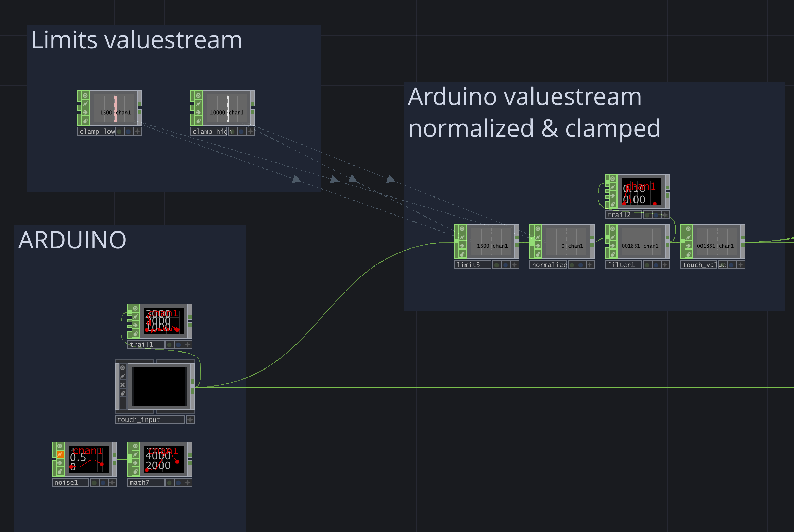
Task: Bypass the trail2 operator
Action: point(613,195)
